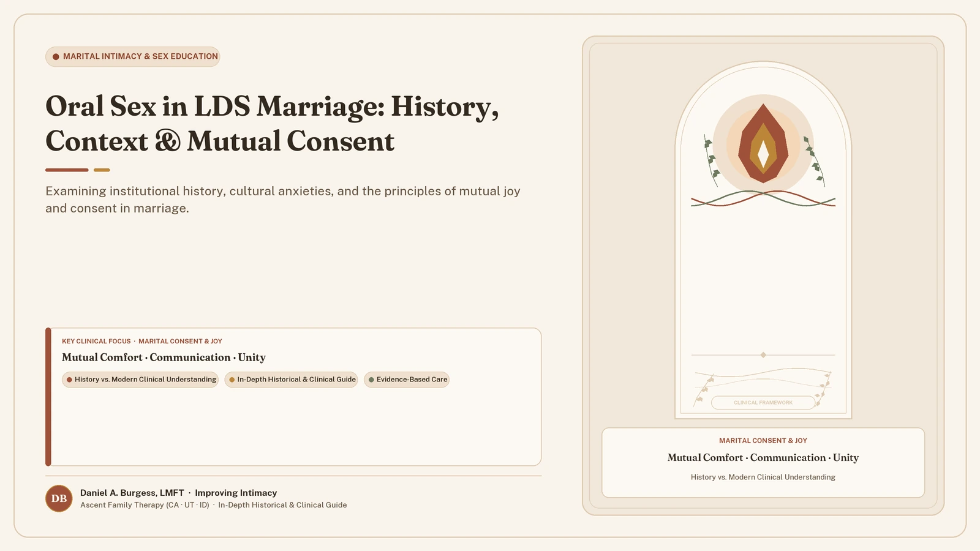Click the "Ascent Family Therapy (CA · UT · ID)" text
This screenshot has width=980, height=551.
(145, 505)
